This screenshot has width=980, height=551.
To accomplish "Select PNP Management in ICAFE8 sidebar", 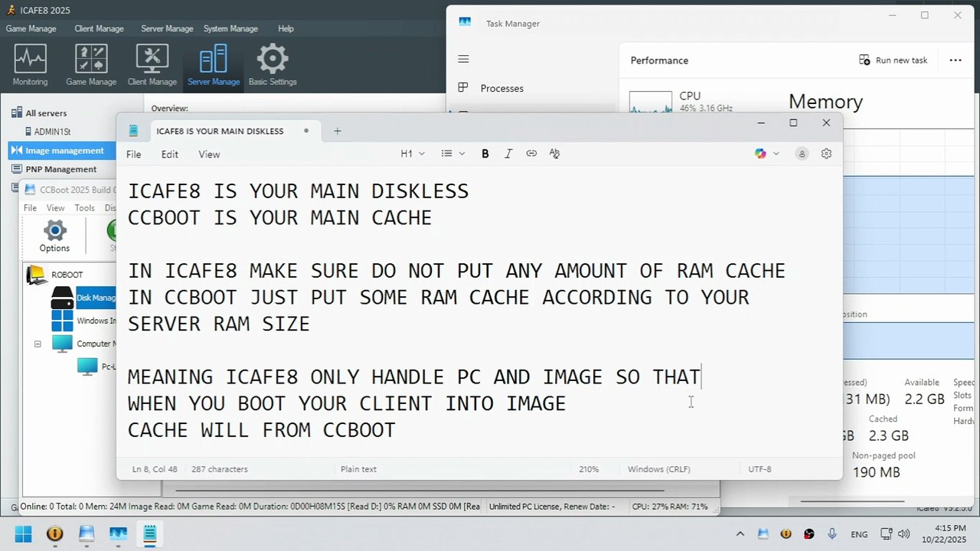I will coord(60,169).
